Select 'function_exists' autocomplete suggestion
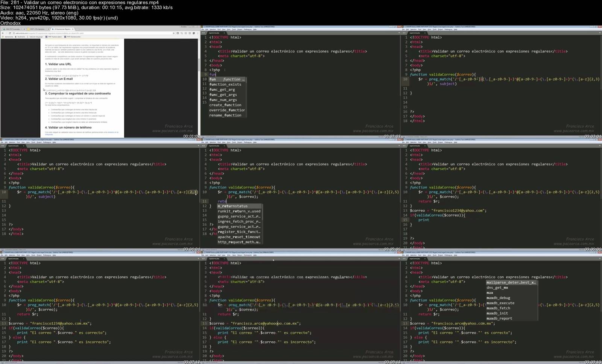This screenshot has height=364, width=602. coord(227,84)
